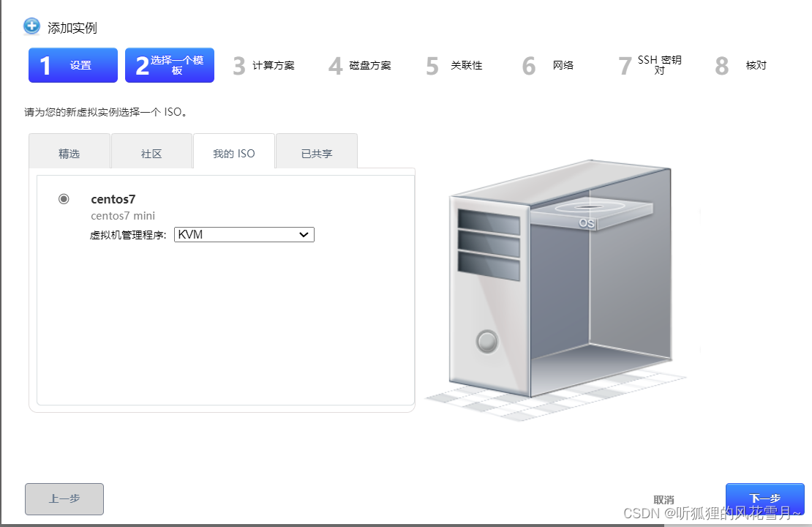Click the 下一步 next button
This screenshot has width=812, height=527.
click(x=765, y=499)
